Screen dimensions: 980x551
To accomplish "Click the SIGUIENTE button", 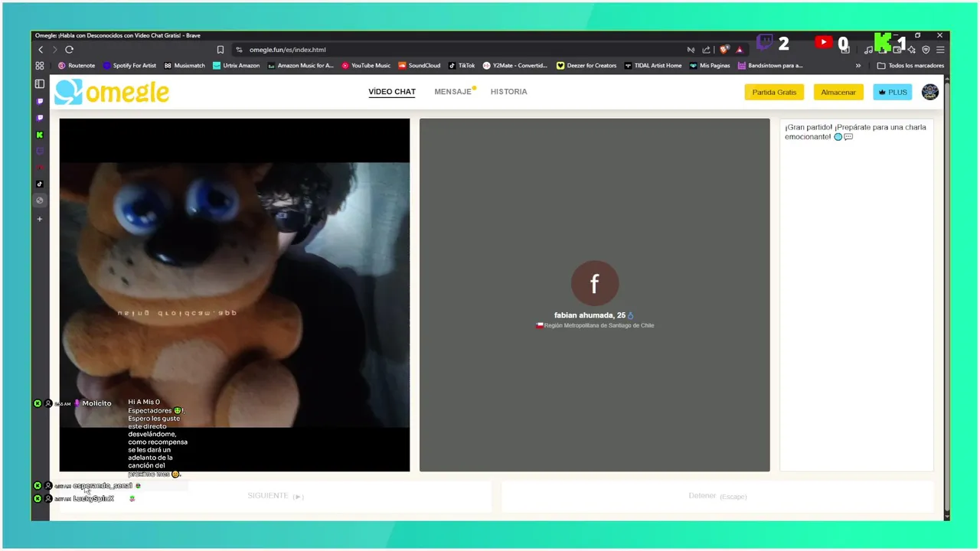I will click(x=276, y=496).
